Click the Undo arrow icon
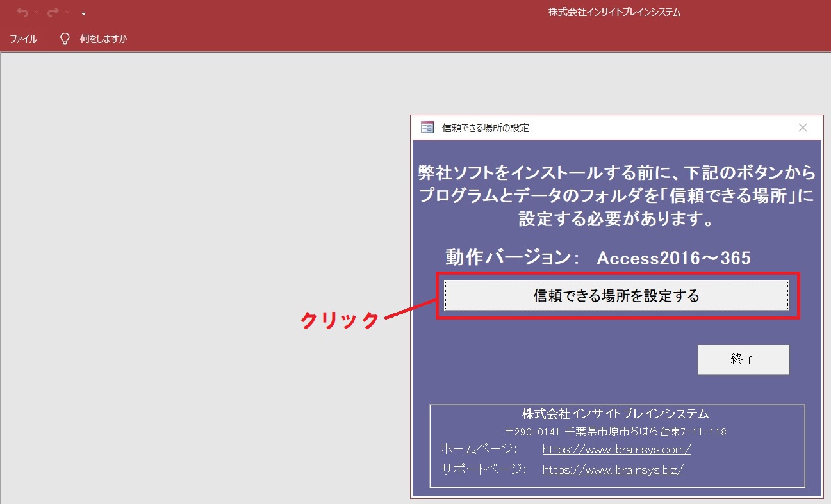The height and width of the screenshot is (504, 831). (x=23, y=12)
